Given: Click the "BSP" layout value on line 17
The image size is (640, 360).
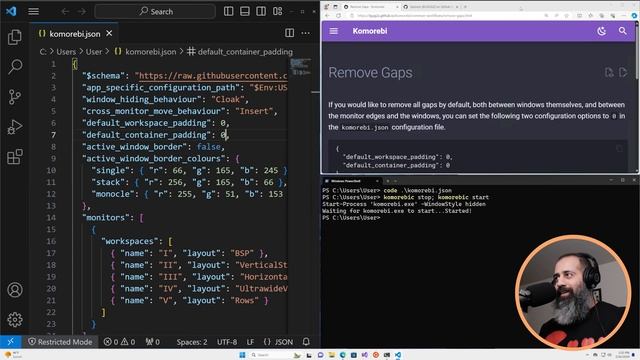Looking at the screenshot, I should (x=242, y=253).
